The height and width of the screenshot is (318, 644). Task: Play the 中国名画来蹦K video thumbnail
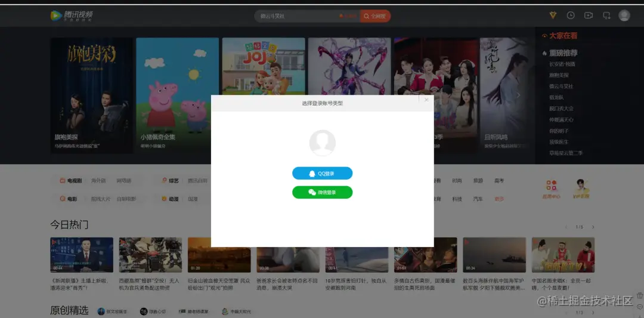(563, 255)
